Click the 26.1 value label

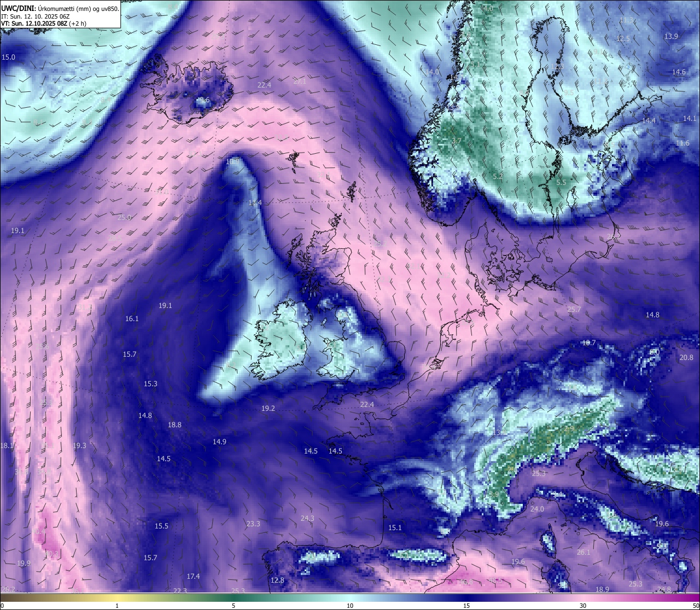(x=584, y=553)
